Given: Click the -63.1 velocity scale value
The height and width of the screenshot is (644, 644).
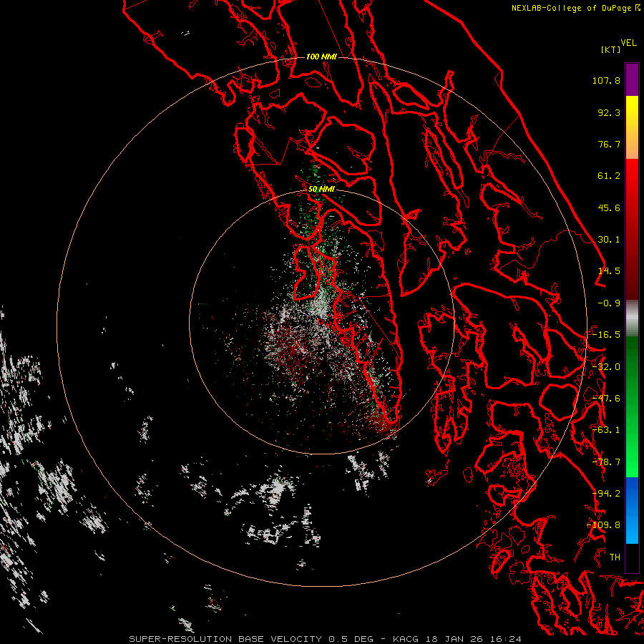Looking at the screenshot, I should click(x=606, y=430).
